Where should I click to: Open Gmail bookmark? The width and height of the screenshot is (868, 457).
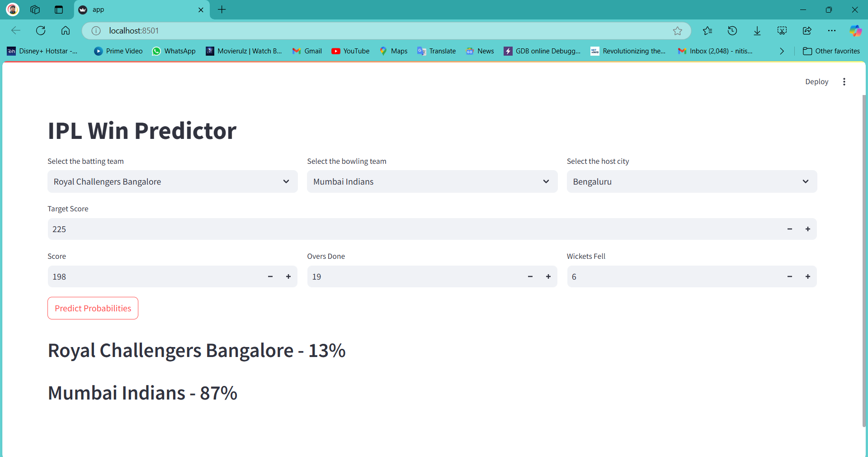(x=307, y=51)
